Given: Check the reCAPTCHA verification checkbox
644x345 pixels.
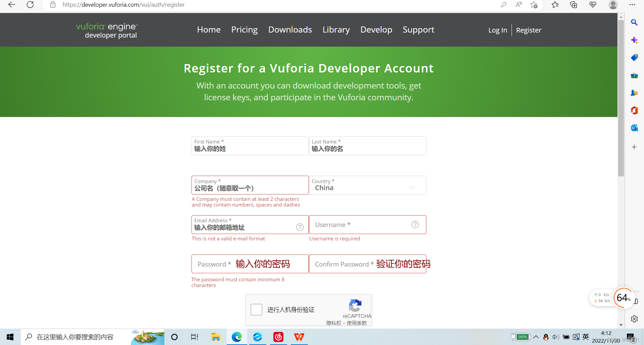Looking at the screenshot, I should coord(257,309).
